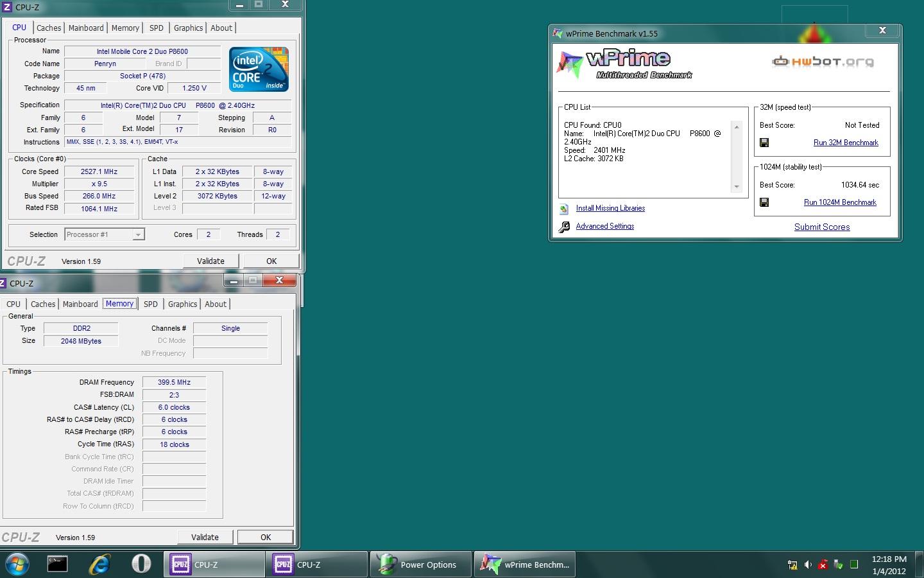924x578 pixels.
Task: Launch Command Prompt from the taskbar
Action: tap(57, 564)
